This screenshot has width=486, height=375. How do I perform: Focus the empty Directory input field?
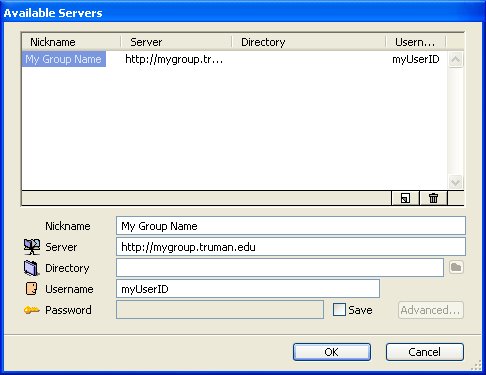[x=280, y=267]
